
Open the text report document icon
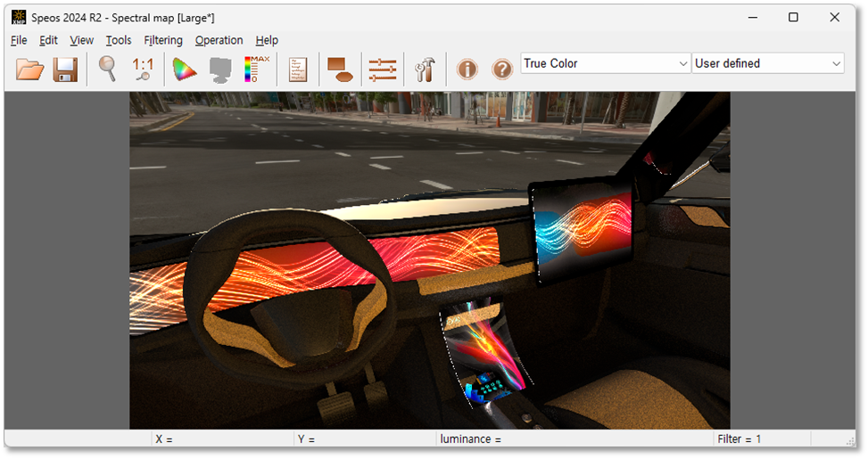click(x=298, y=70)
